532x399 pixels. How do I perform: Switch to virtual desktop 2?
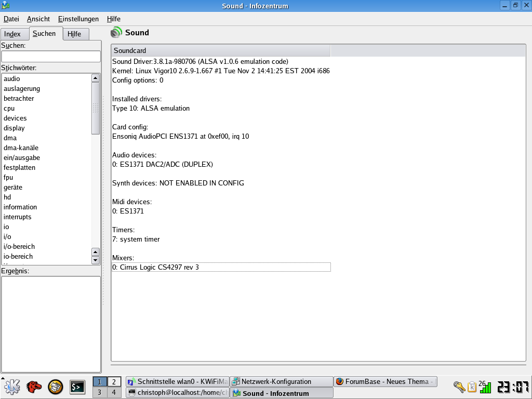[x=114, y=382]
